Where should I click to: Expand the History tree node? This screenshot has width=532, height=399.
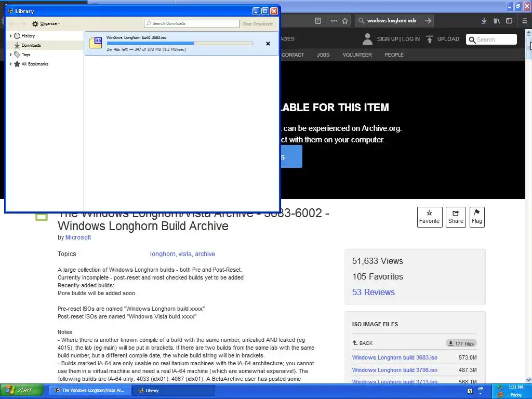[10, 36]
